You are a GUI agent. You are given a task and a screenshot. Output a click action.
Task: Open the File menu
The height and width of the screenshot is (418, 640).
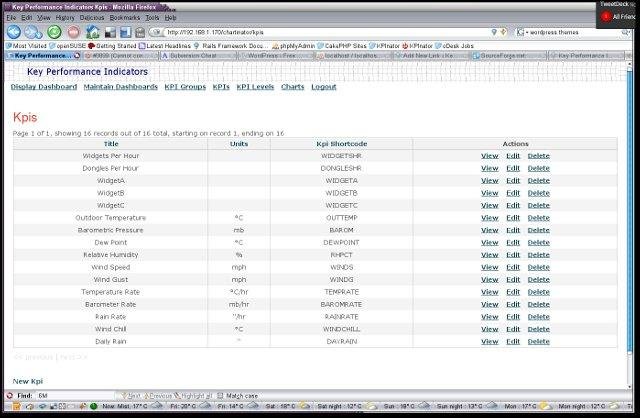(x=11, y=18)
